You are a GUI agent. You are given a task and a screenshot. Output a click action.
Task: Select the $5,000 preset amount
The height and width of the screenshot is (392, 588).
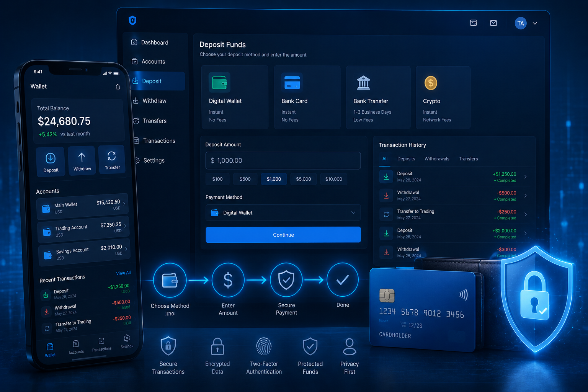click(x=304, y=179)
